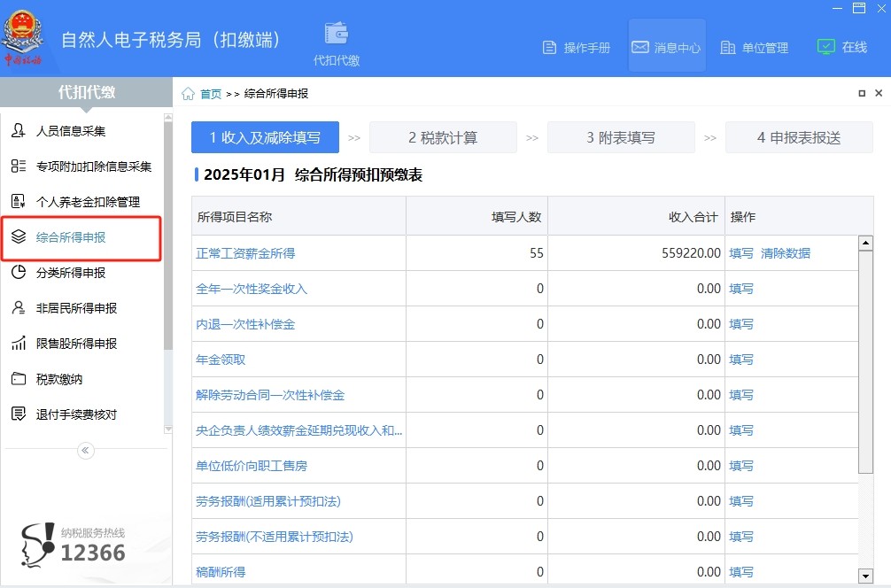Click the 人员信息采集 person icon
Image resolution: width=891 pixels, height=588 pixels.
click(19, 131)
